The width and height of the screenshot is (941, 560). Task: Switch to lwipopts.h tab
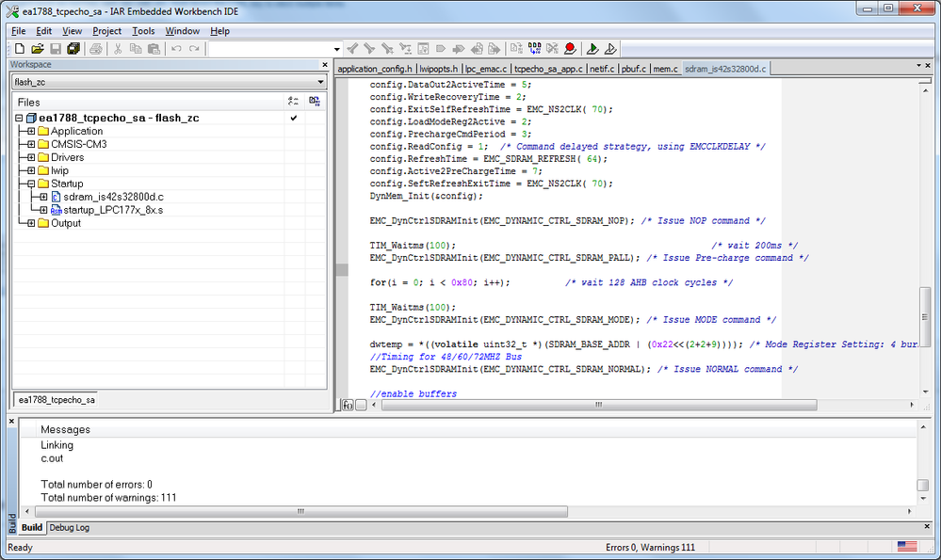(439, 69)
